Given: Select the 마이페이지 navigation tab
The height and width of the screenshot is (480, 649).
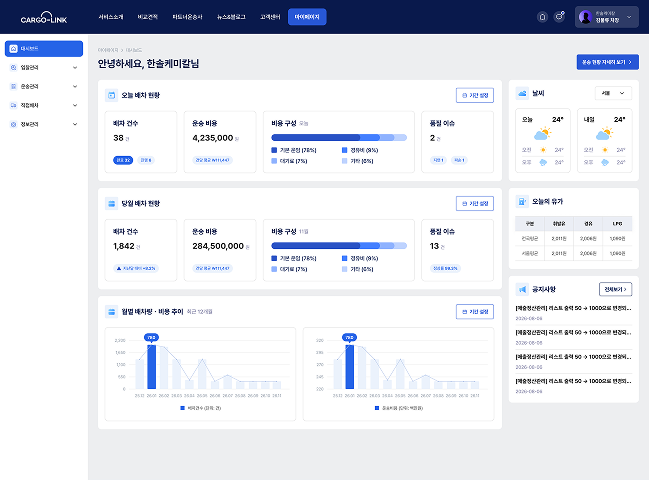Looking at the screenshot, I should point(307,17).
